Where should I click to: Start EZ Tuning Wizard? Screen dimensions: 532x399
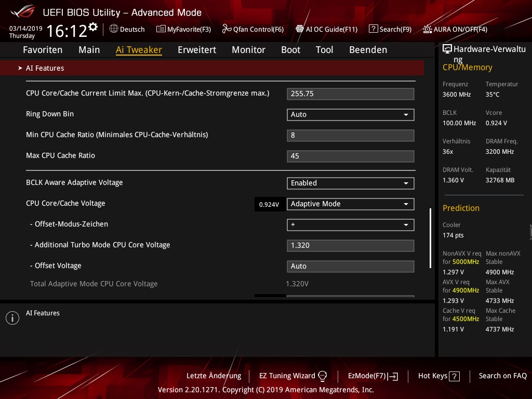tap(293, 376)
